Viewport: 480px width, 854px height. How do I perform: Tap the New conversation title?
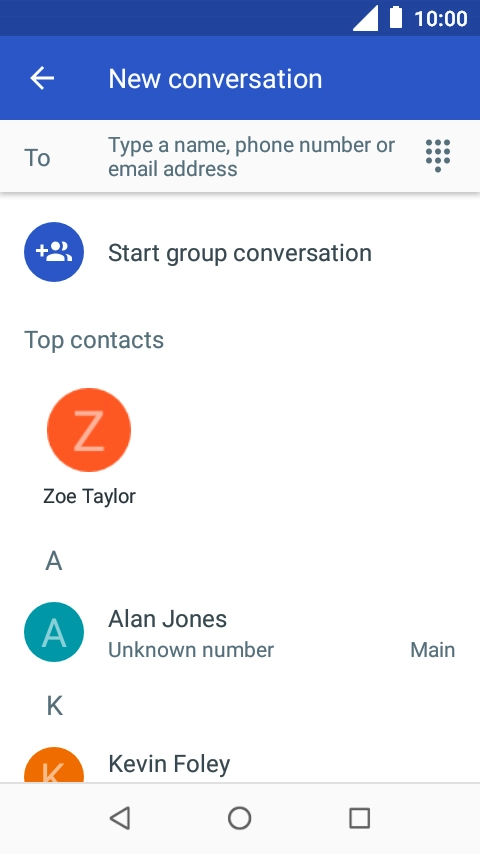(215, 78)
